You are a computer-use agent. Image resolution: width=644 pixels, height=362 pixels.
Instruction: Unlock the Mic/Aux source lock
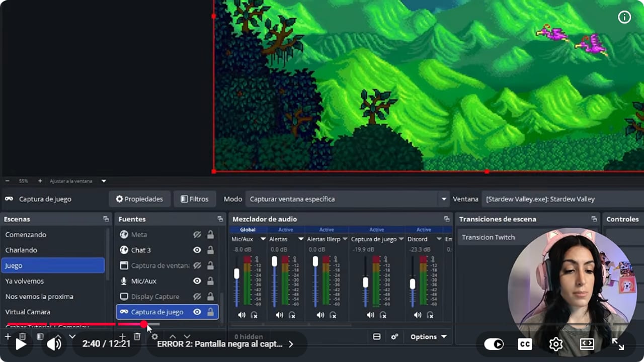(210, 281)
